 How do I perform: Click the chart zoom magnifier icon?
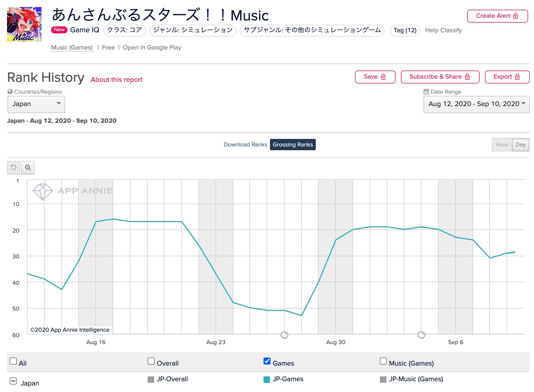[28, 168]
